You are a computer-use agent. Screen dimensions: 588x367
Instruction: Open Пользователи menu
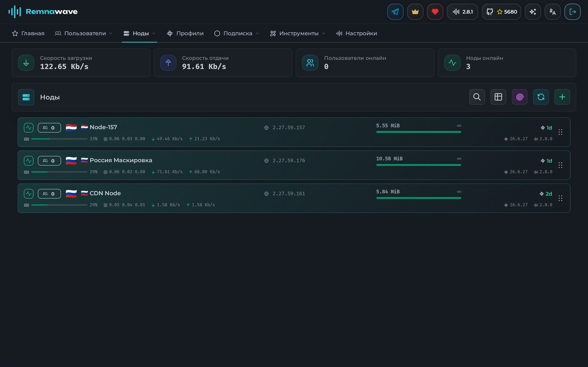click(84, 33)
